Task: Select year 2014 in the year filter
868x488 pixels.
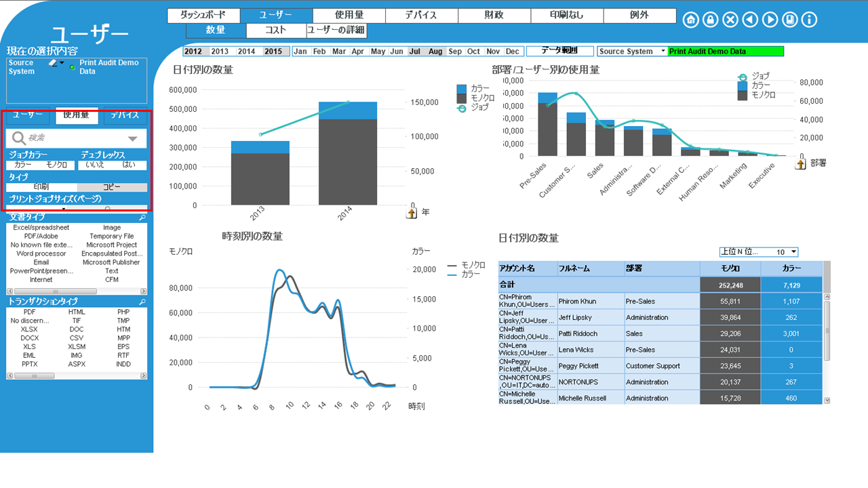Action: pos(246,52)
